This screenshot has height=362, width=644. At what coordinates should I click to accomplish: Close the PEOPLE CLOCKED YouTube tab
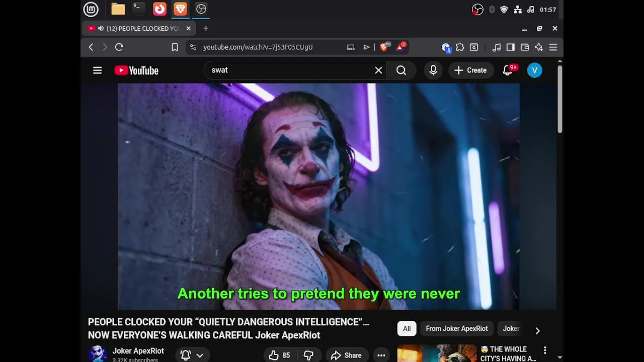coord(188,29)
